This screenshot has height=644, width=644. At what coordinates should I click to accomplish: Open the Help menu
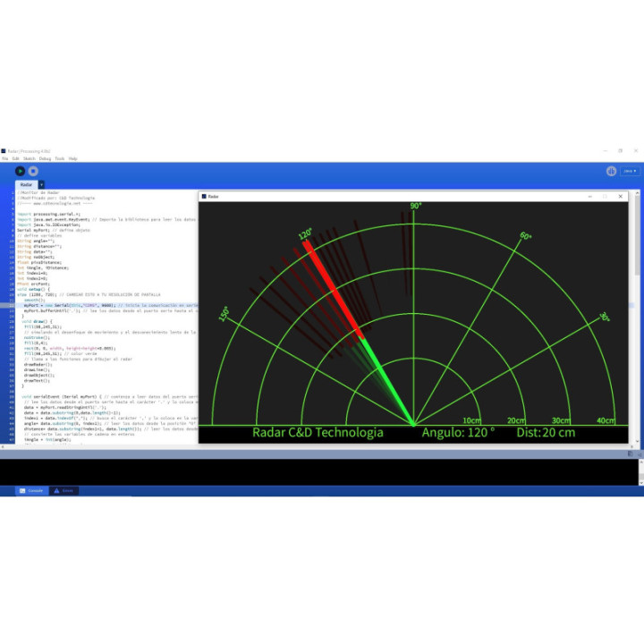(x=73, y=158)
